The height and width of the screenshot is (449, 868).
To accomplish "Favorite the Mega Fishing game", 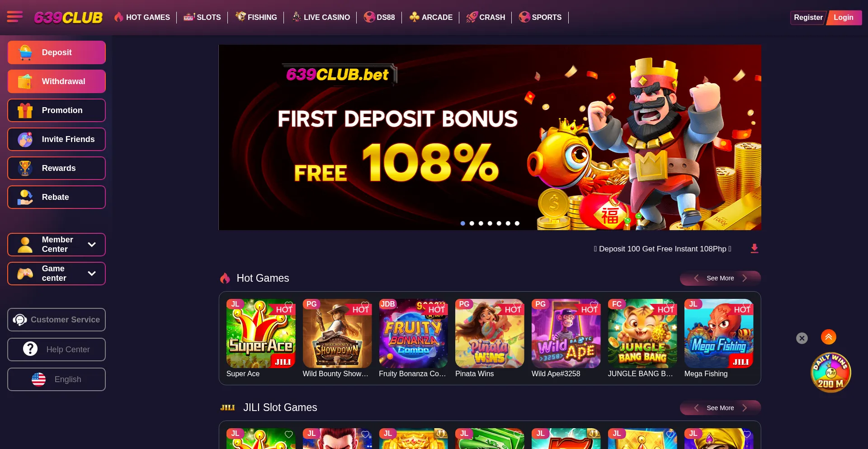I will pos(747,305).
